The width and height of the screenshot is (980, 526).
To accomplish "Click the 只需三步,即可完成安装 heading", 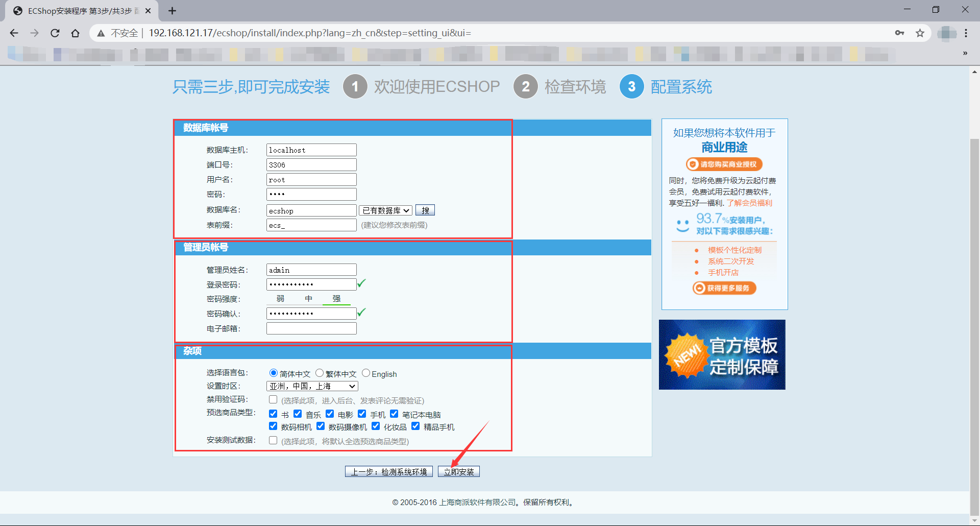I will point(251,87).
